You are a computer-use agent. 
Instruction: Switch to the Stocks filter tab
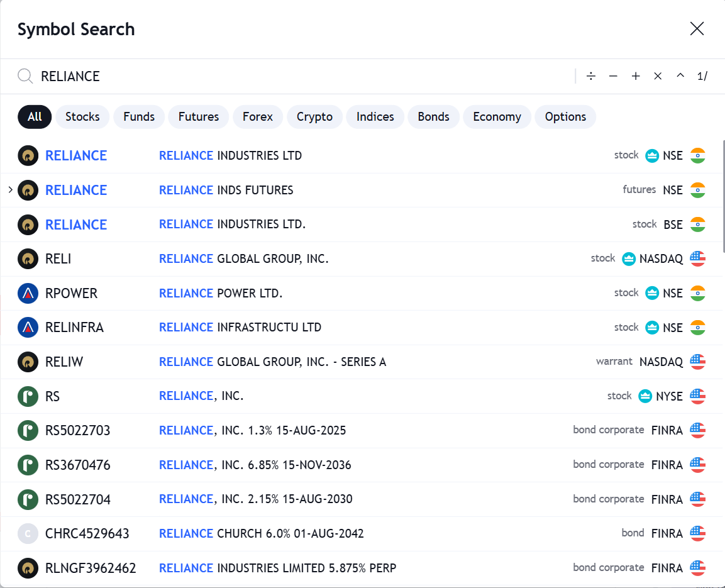[82, 116]
